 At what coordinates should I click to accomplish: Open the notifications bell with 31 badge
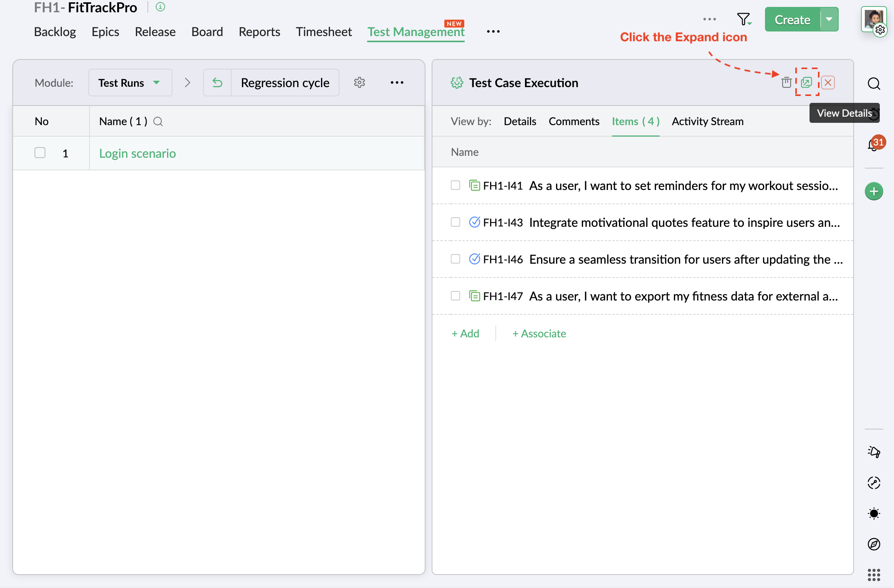(x=873, y=145)
